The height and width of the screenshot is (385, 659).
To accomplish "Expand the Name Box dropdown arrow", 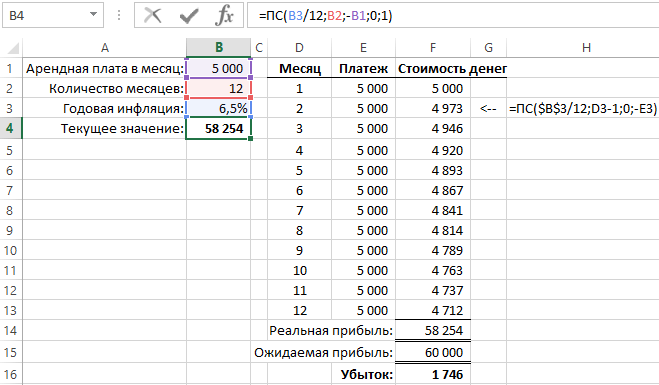I will pos(93,15).
